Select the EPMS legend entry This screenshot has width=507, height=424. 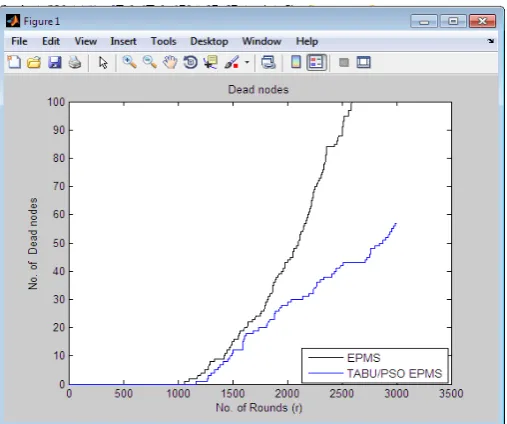coord(363,358)
